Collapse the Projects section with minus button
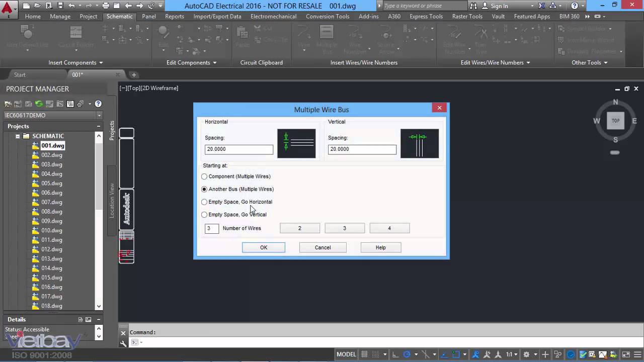 point(99,126)
